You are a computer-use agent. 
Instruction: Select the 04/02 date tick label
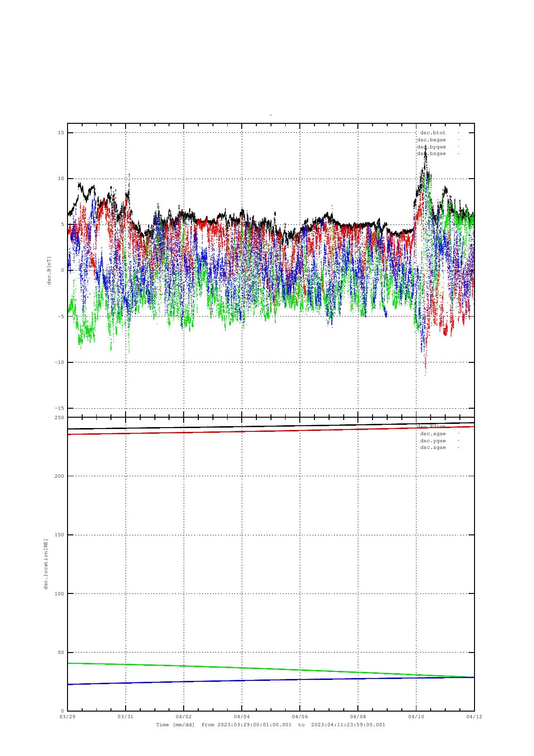184,717
